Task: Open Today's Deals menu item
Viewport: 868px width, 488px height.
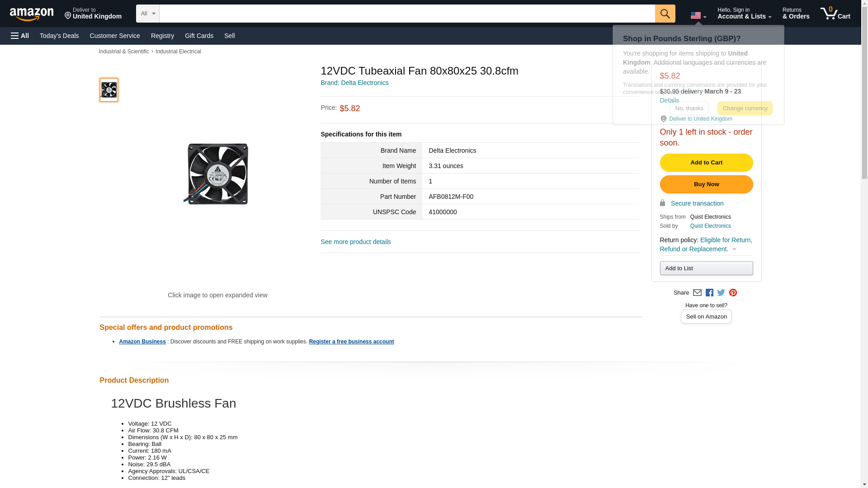Action: point(59,36)
